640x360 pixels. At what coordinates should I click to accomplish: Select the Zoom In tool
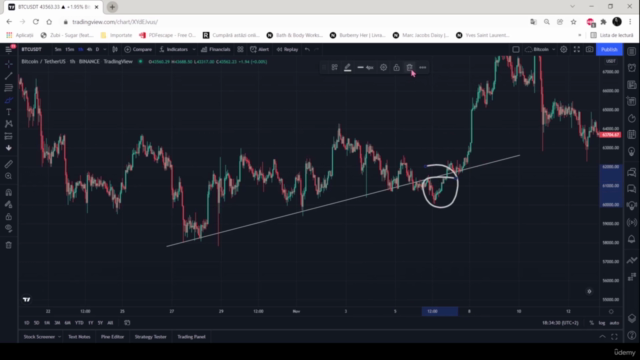[x=9, y=176]
